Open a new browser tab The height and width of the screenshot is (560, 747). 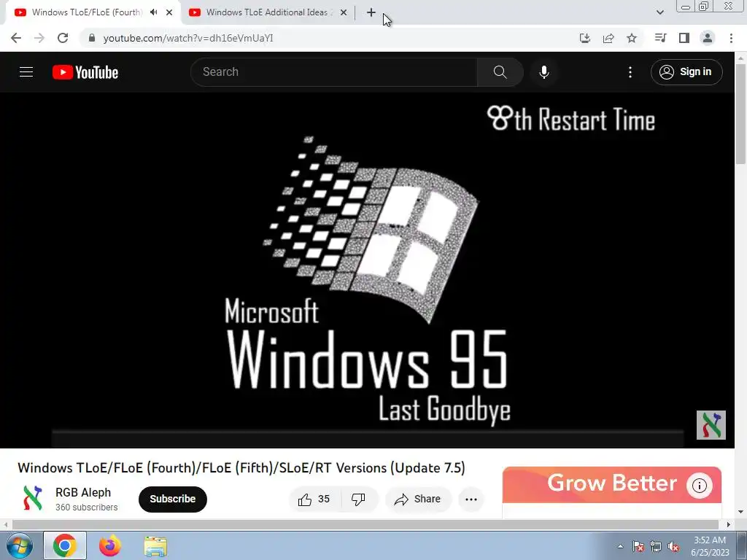(371, 13)
